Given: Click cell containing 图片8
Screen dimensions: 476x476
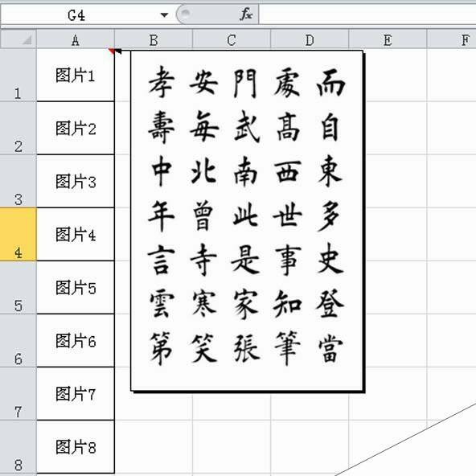Looking at the screenshot, I should click(76, 446).
